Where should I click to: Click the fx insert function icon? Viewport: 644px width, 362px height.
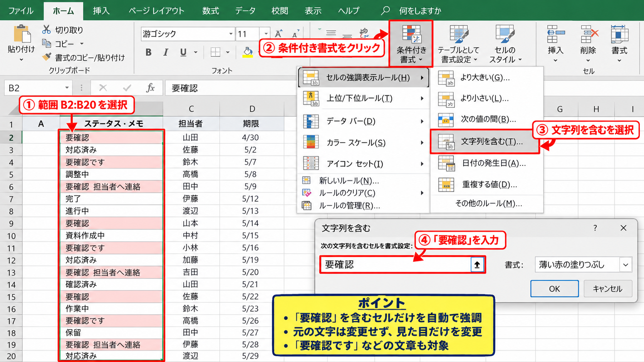point(150,88)
